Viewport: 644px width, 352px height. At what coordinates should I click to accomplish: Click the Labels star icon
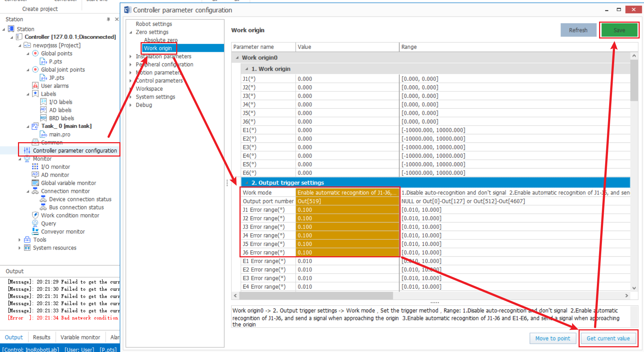35,94
